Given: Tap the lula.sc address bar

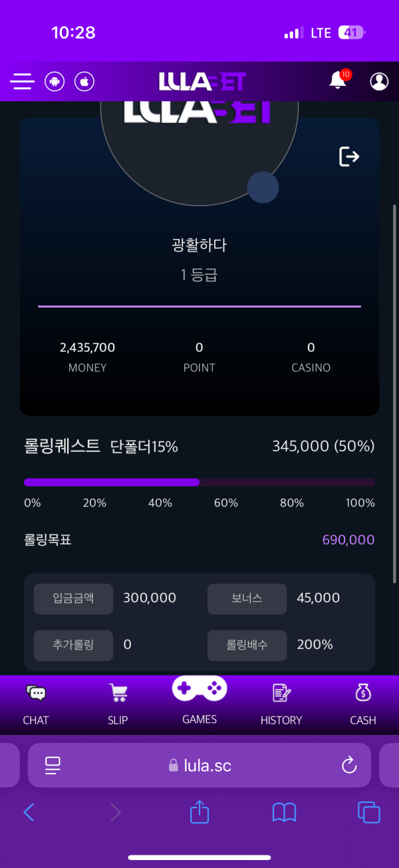Looking at the screenshot, I should 199,765.
